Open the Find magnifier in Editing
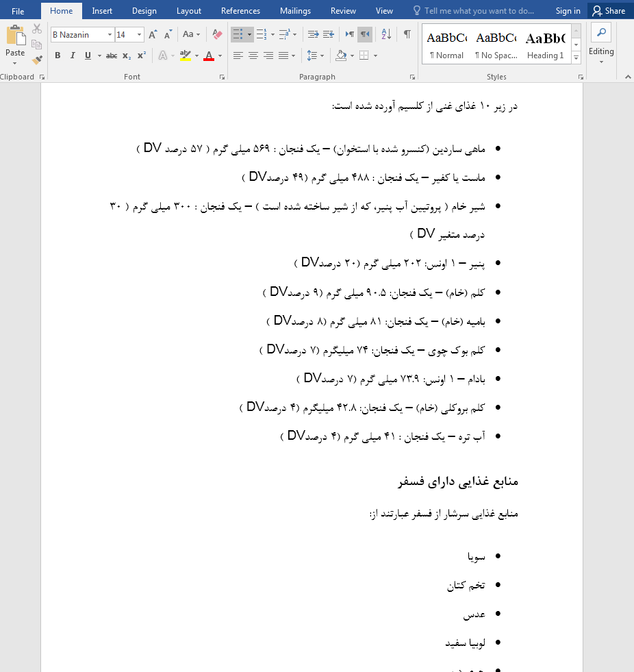This screenshot has height=672, width=634. [601, 33]
